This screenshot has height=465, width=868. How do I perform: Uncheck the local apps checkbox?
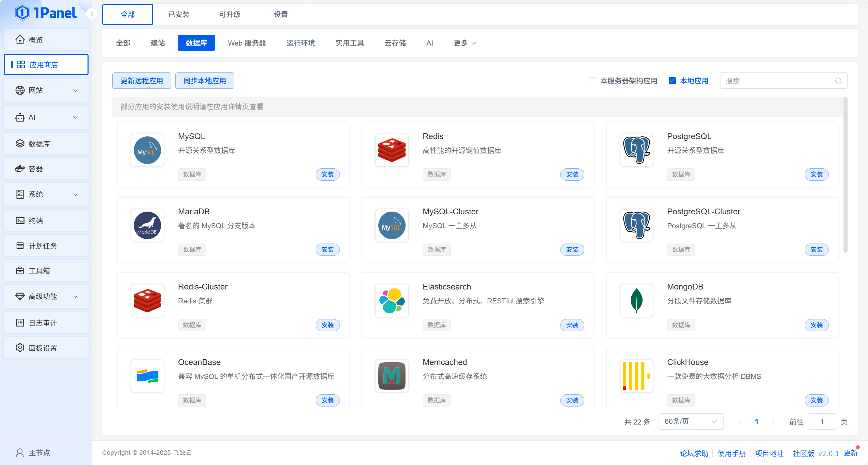(672, 81)
